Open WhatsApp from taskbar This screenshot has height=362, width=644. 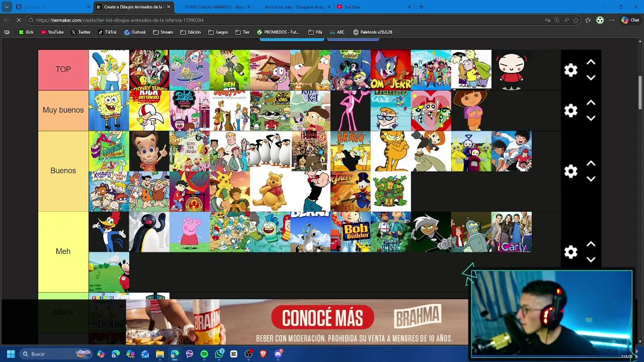tap(219, 354)
